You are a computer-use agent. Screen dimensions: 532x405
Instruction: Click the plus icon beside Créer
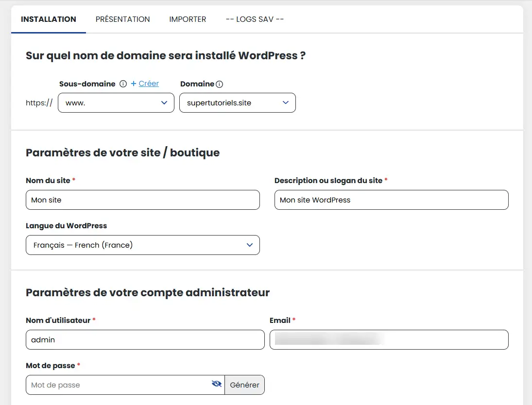point(134,84)
